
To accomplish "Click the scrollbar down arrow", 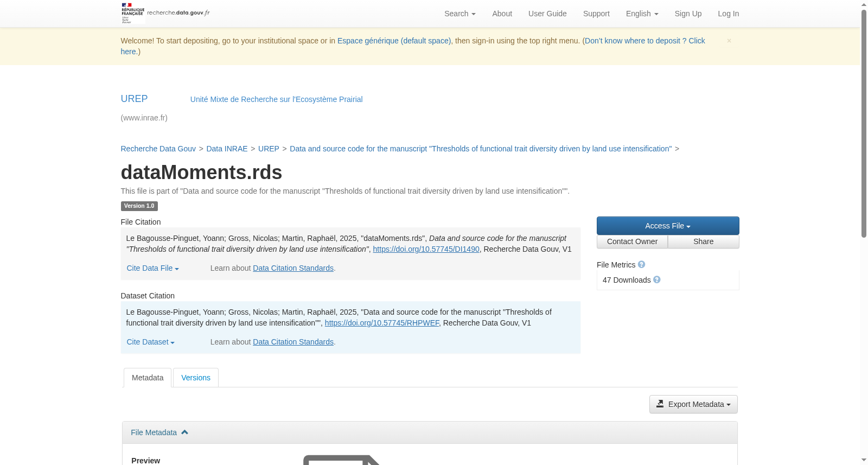I will (864, 460).
